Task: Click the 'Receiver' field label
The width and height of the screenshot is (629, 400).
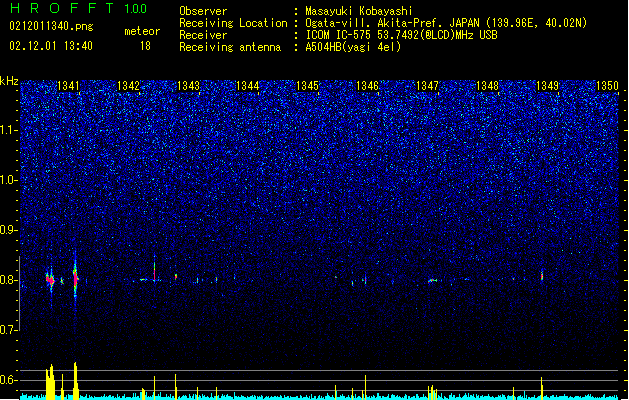Action: [x=203, y=35]
